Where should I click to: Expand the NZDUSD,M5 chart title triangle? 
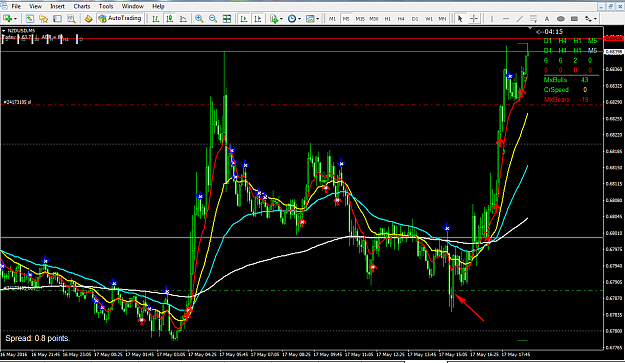tap(3, 31)
